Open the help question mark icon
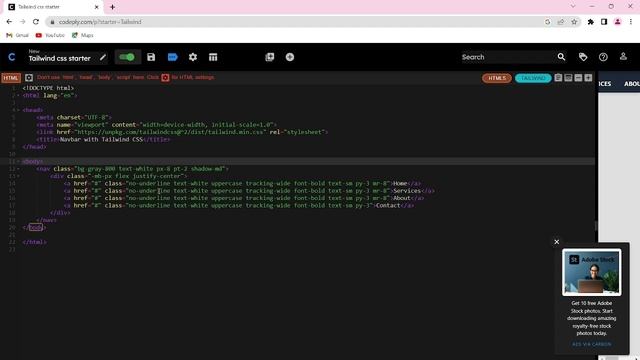The width and height of the screenshot is (640, 360). pyautogui.click(x=603, y=57)
